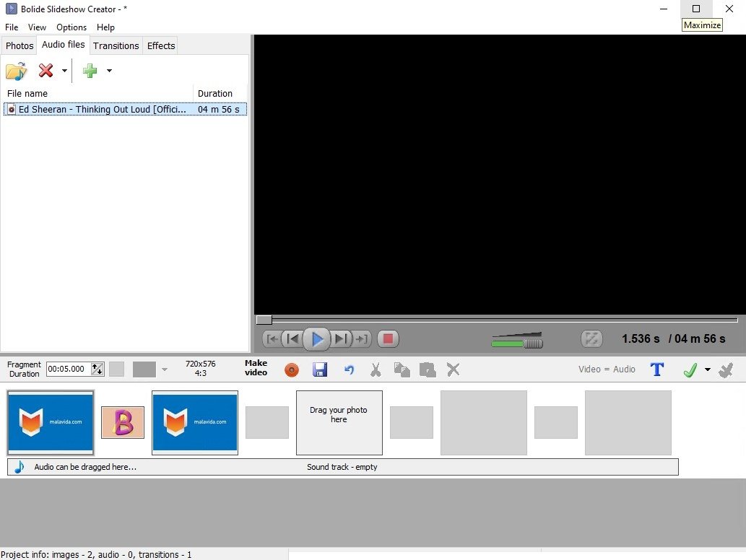This screenshot has width=746, height=560.
Task: Switch to the Transitions tab
Action: point(116,45)
